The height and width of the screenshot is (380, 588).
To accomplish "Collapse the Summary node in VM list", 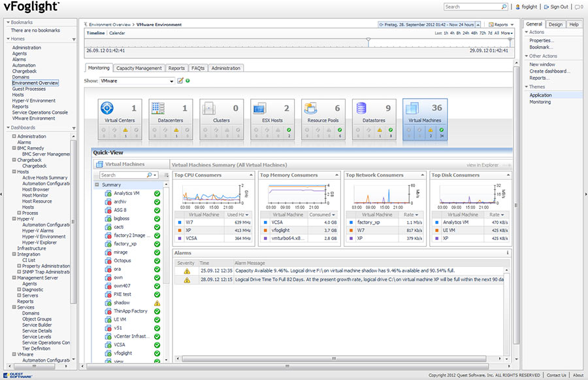I will (97, 184).
